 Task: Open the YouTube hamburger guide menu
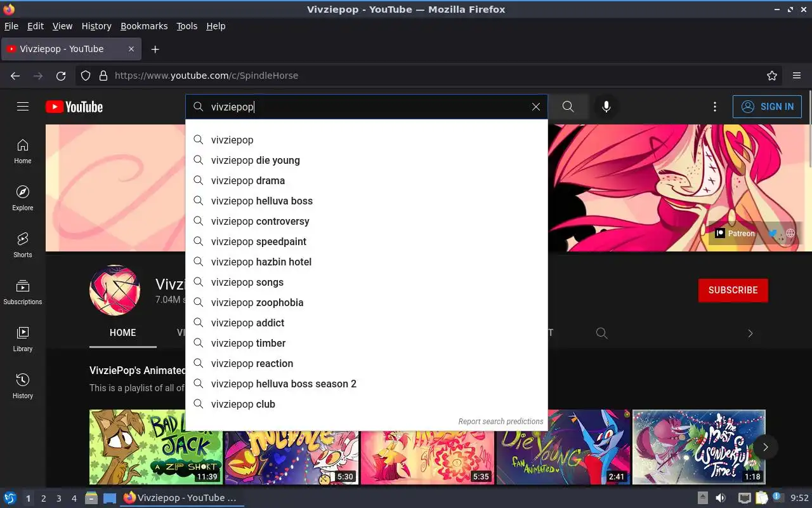pos(23,107)
